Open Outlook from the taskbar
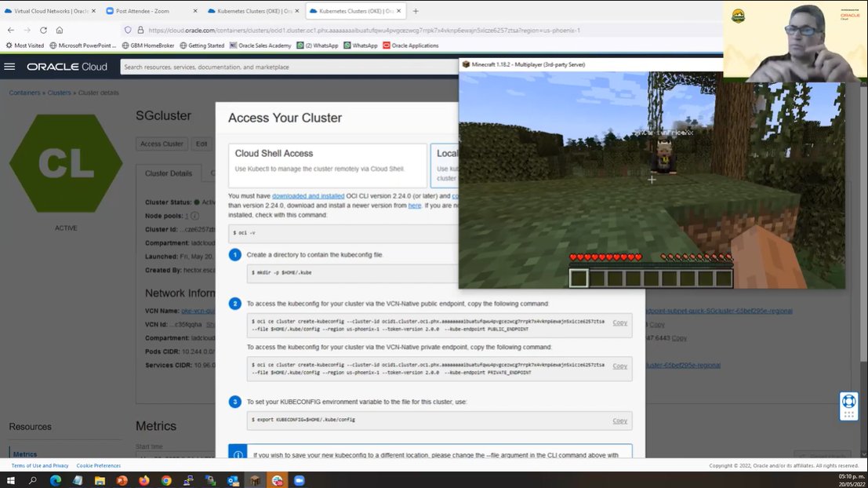This screenshot has height=488, width=868. (233, 480)
